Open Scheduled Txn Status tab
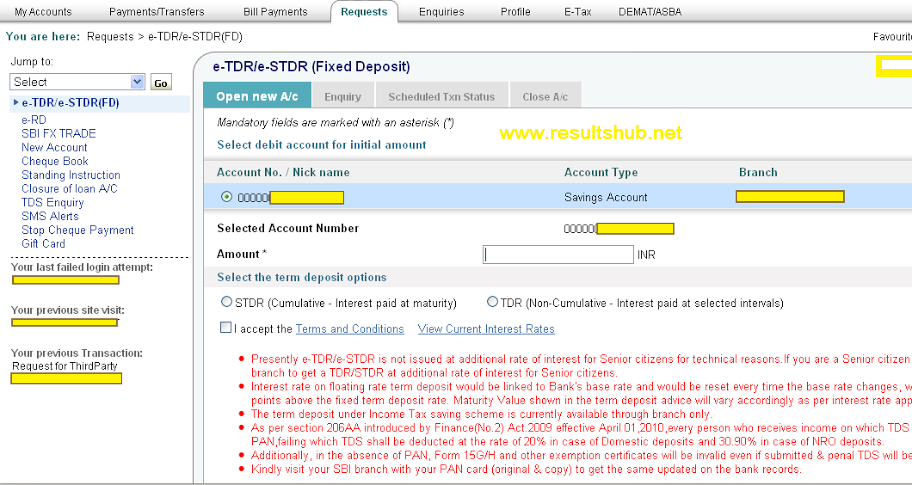This screenshot has height=485, width=912. 441,97
